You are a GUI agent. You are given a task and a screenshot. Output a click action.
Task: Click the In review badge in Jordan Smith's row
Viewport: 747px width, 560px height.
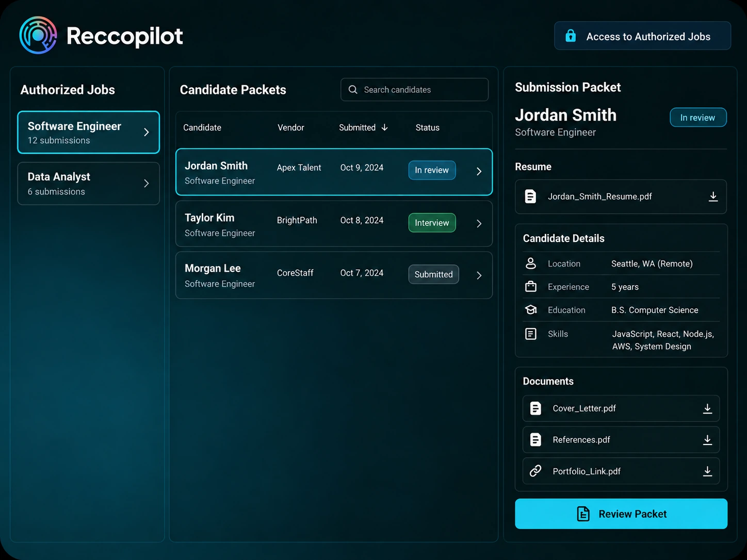point(432,170)
